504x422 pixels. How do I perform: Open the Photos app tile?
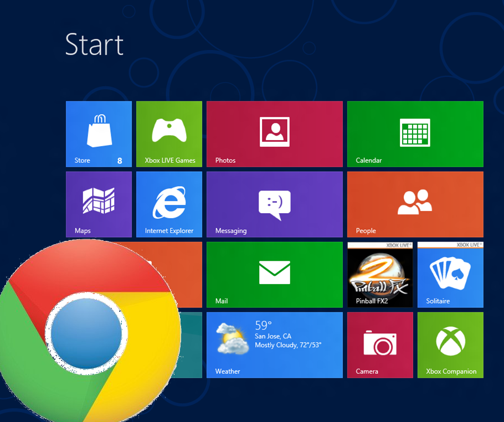pyautogui.click(x=274, y=133)
